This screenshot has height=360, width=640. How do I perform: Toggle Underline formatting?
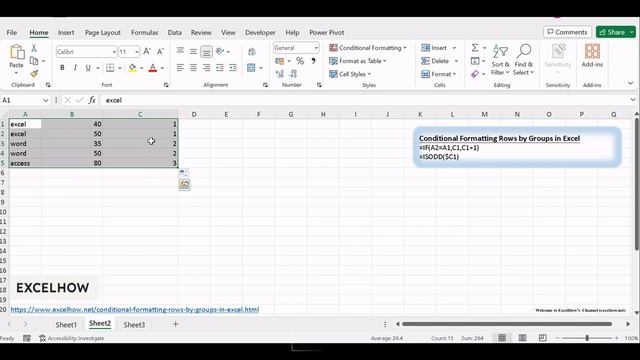click(88, 68)
